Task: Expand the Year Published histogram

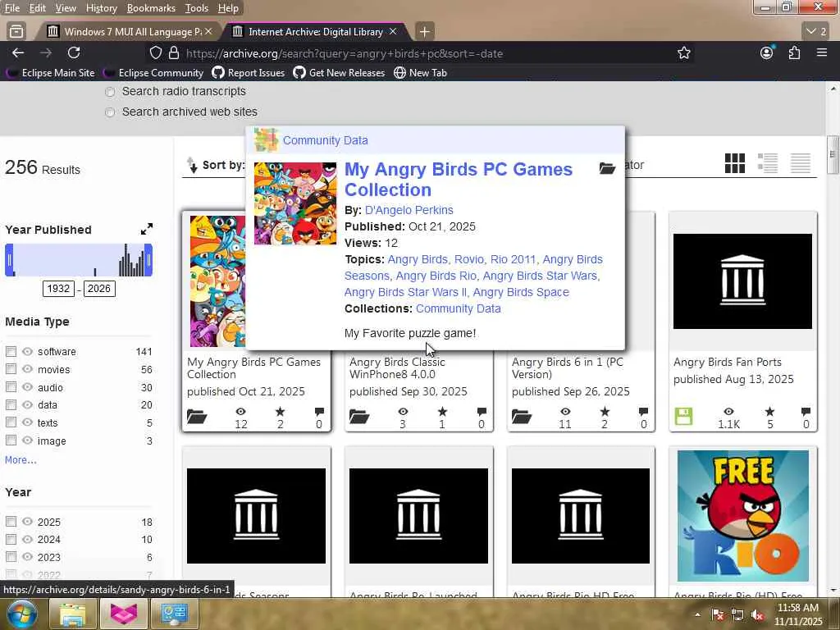Action: 146,230
